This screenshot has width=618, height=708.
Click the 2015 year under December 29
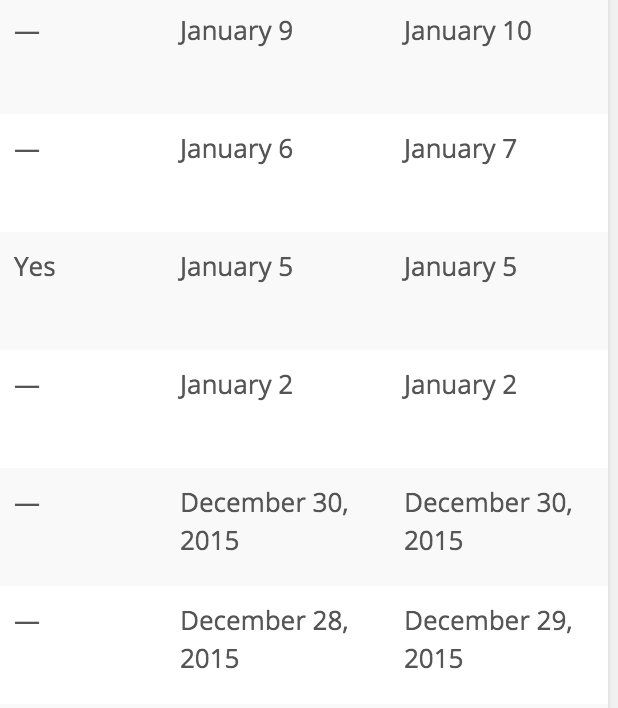(433, 659)
